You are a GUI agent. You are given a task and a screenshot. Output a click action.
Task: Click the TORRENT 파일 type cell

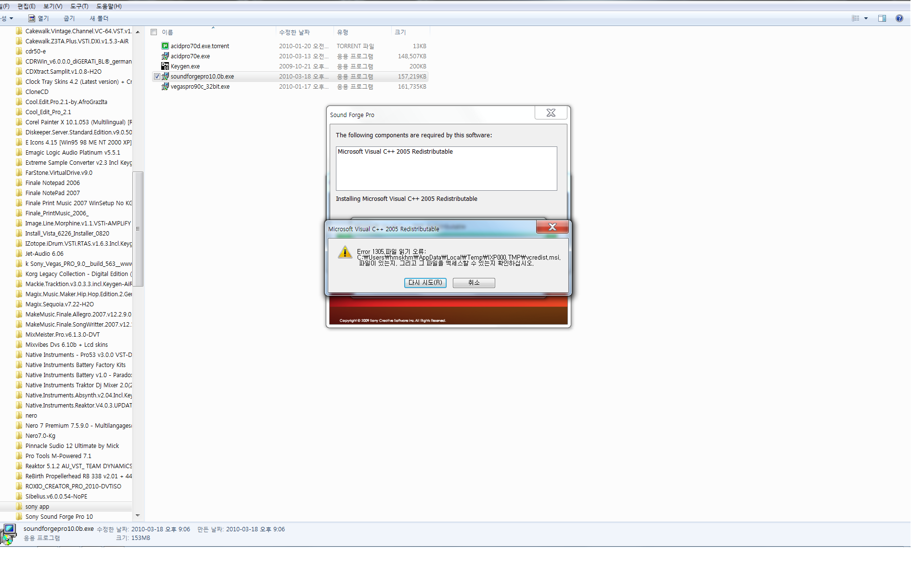point(355,46)
